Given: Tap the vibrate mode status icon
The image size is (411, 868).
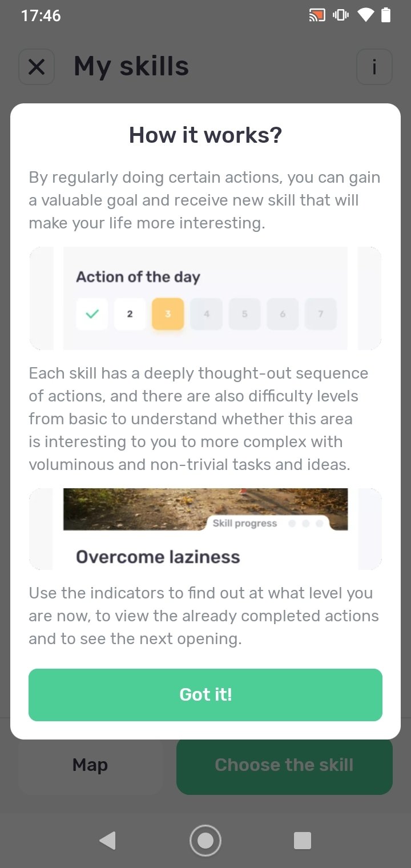Looking at the screenshot, I should pyautogui.click(x=341, y=15).
